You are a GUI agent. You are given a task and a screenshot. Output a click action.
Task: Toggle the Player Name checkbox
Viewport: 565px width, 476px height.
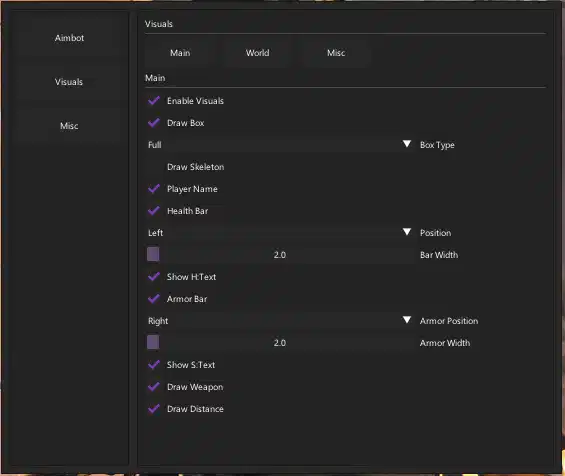[x=154, y=189]
